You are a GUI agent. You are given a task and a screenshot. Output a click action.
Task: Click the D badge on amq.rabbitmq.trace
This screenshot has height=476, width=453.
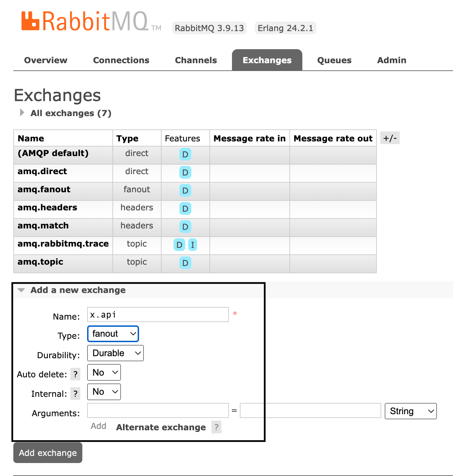click(179, 245)
